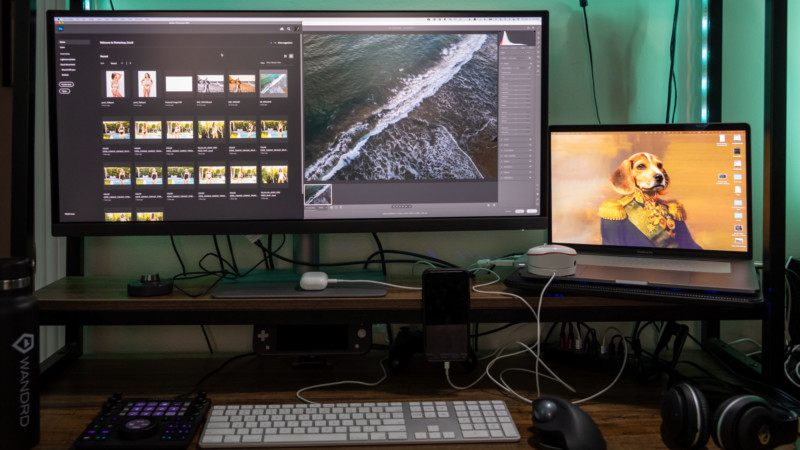The image size is (800, 450).
Task: Toggle Hide suggestions on Photoshop Home
Action: point(284,43)
